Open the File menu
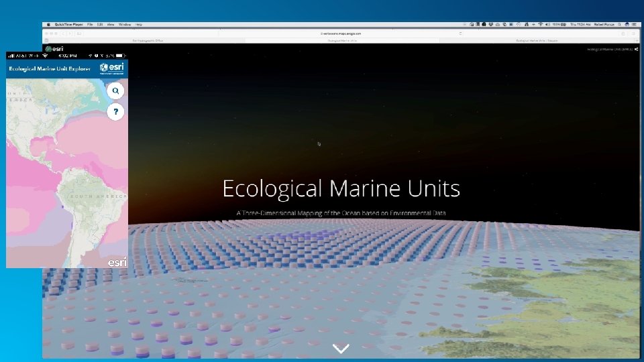The height and width of the screenshot is (362, 644). [x=90, y=25]
